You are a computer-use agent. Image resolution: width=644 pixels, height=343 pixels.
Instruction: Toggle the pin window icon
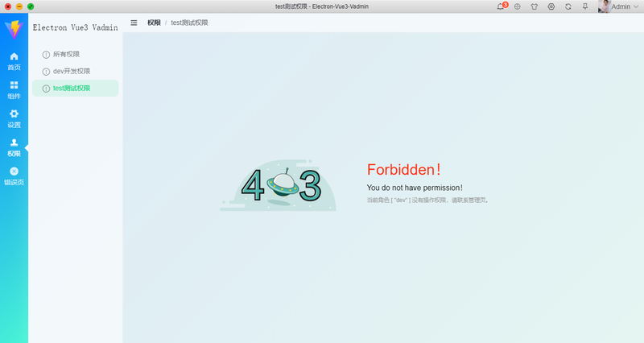[x=585, y=6]
